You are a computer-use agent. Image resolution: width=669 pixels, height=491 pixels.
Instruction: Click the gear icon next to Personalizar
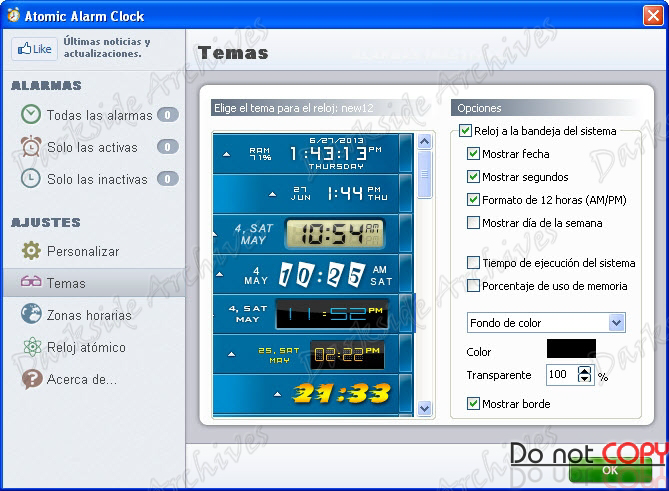[31, 251]
